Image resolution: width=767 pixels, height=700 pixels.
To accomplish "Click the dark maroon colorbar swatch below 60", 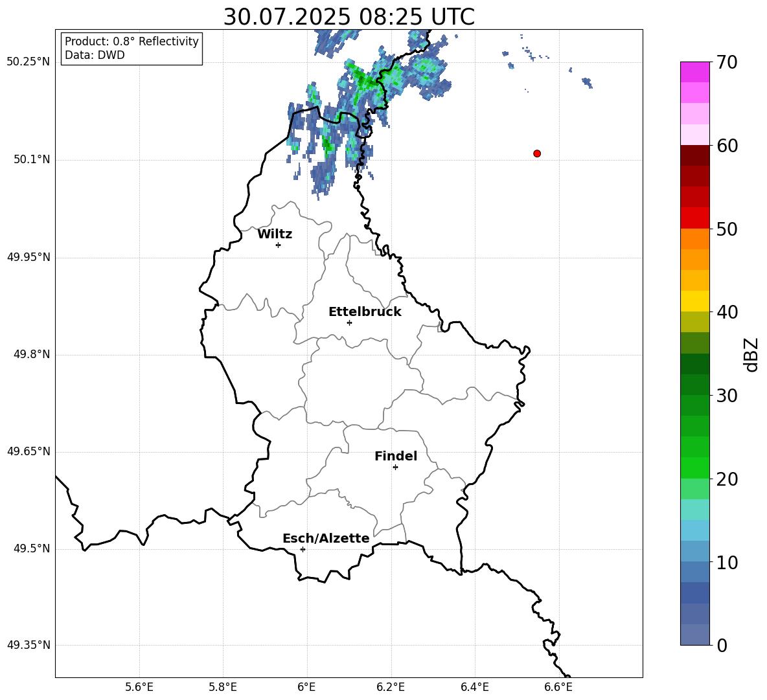I will point(695,155).
